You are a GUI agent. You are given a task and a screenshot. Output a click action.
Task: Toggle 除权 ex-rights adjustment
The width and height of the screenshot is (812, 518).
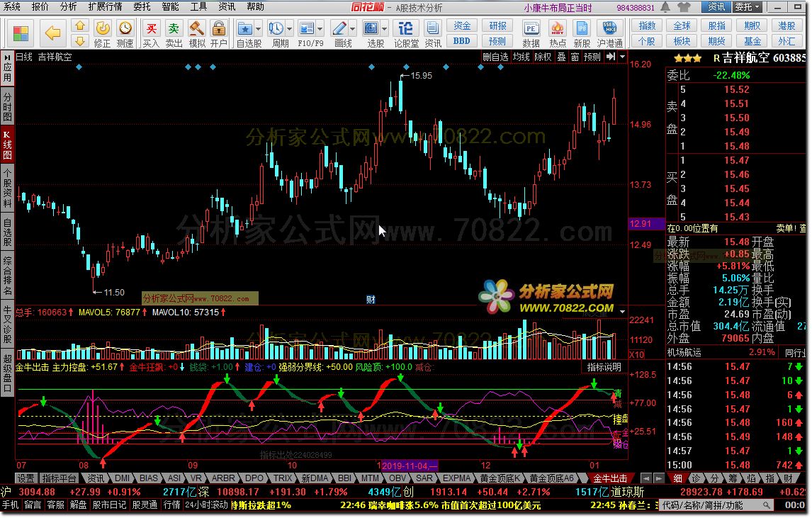(x=543, y=57)
